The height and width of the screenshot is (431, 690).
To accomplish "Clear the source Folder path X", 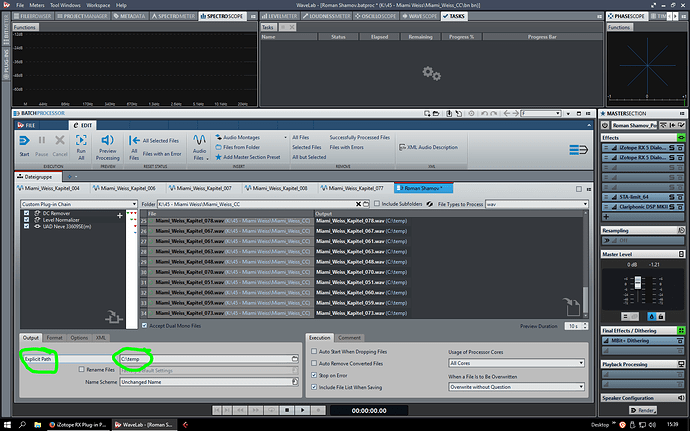I will (358, 204).
